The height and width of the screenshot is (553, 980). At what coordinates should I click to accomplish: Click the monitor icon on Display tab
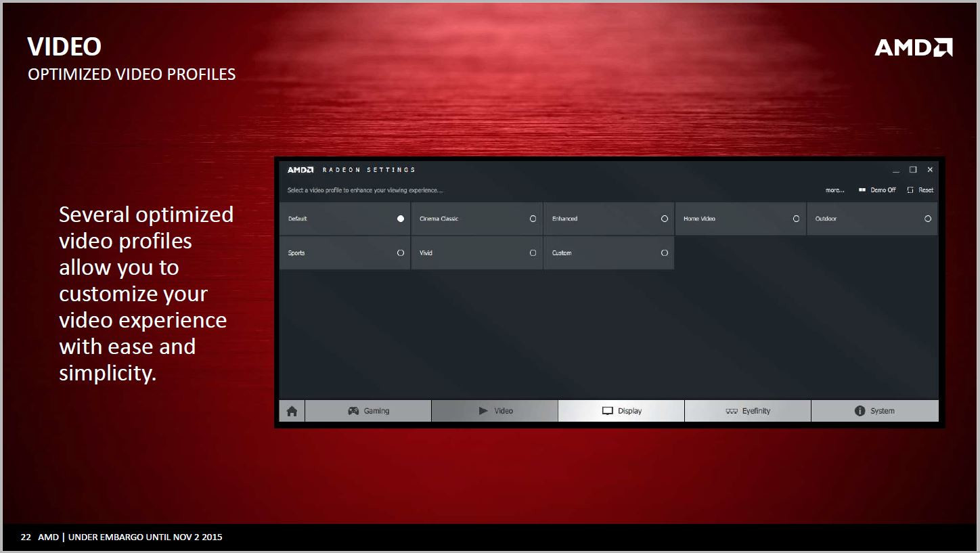pyautogui.click(x=608, y=411)
